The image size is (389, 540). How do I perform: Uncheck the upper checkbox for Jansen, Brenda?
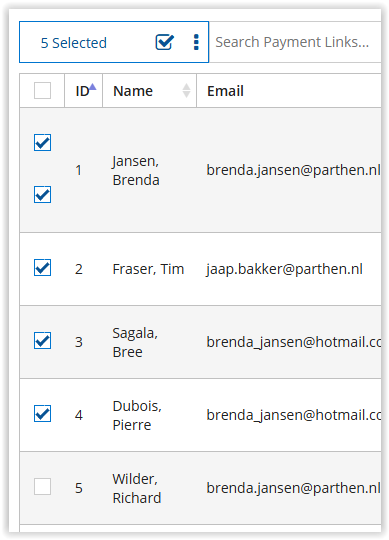coord(42,143)
